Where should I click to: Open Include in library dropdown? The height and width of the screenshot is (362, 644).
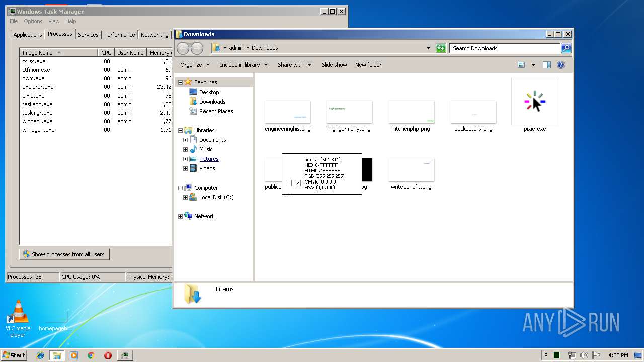click(x=244, y=65)
